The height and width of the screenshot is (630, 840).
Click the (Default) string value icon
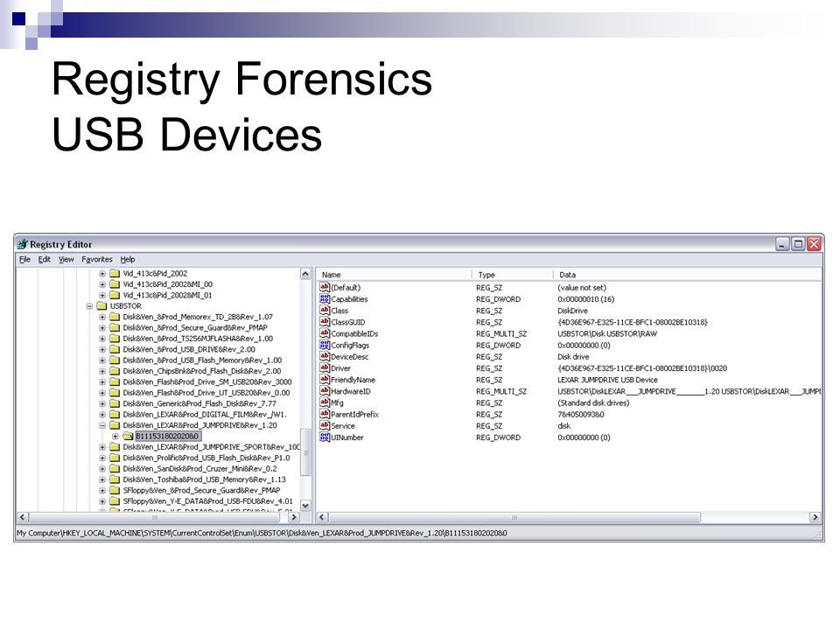325,287
